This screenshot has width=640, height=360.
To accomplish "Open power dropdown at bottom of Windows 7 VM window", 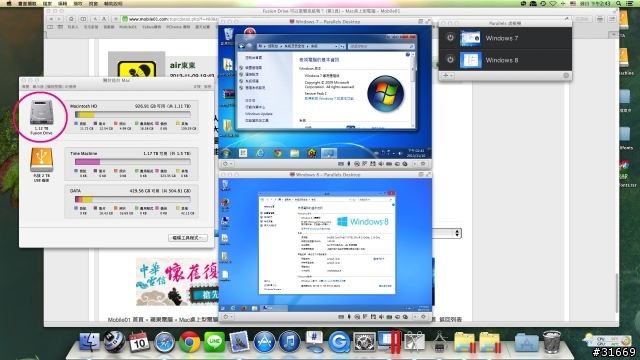I will click(x=227, y=164).
